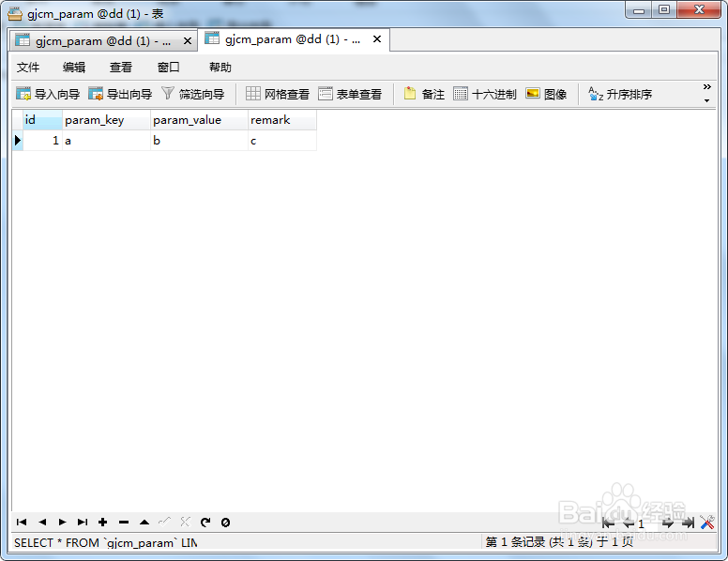This screenshot has height=561, width=728.
Task: Go to first record navigation icon
Action: 22,522
